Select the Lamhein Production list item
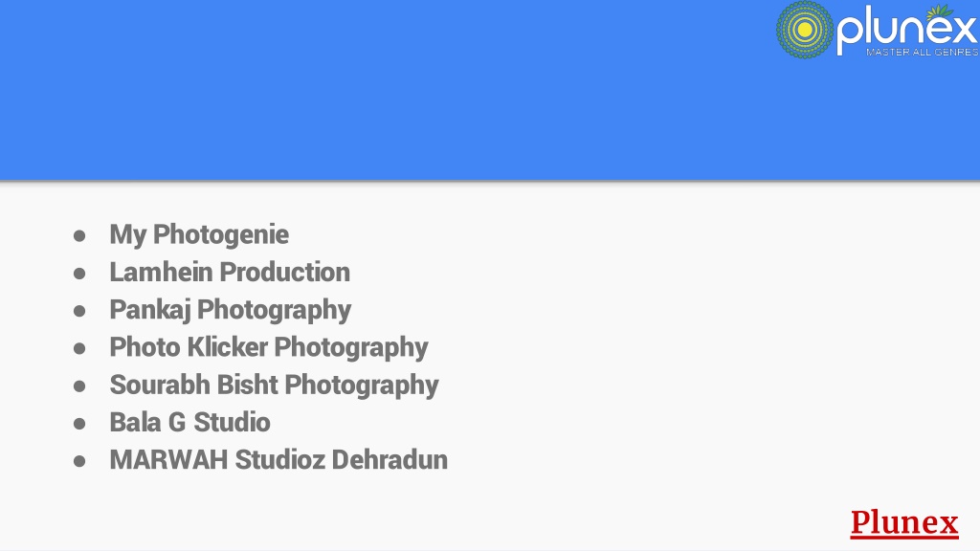This screenshot has height=551, width=980. pyautogui.click(x=230, y=273)
